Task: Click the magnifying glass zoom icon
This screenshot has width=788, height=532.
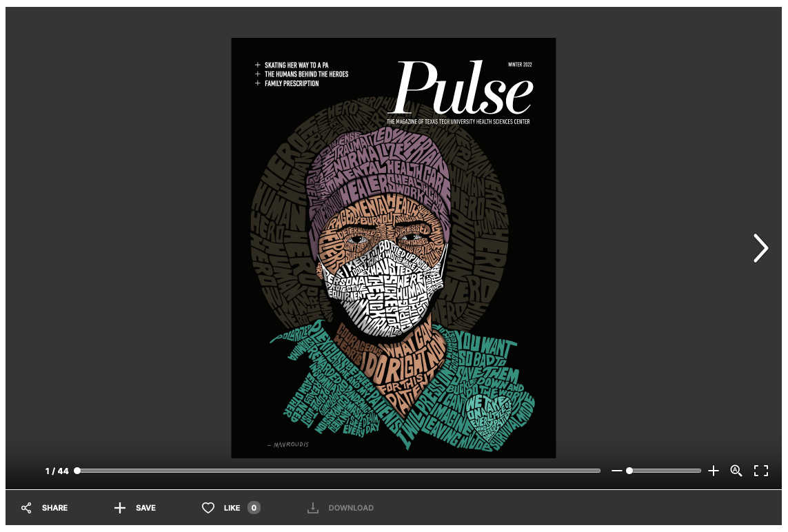Action: [x=736, y=471]
